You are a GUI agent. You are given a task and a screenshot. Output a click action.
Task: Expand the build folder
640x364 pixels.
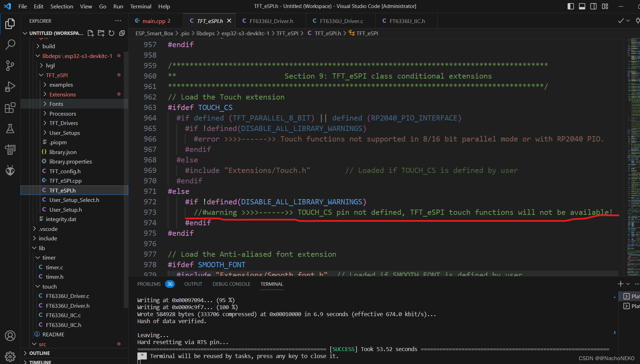74,46
